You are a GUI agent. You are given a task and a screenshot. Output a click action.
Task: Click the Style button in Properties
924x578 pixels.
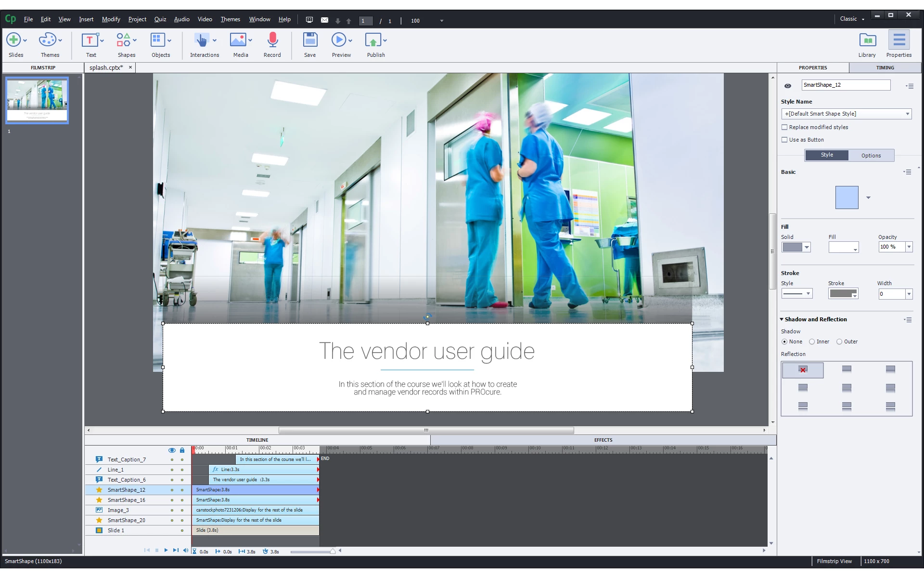click(x=827, y=155)
